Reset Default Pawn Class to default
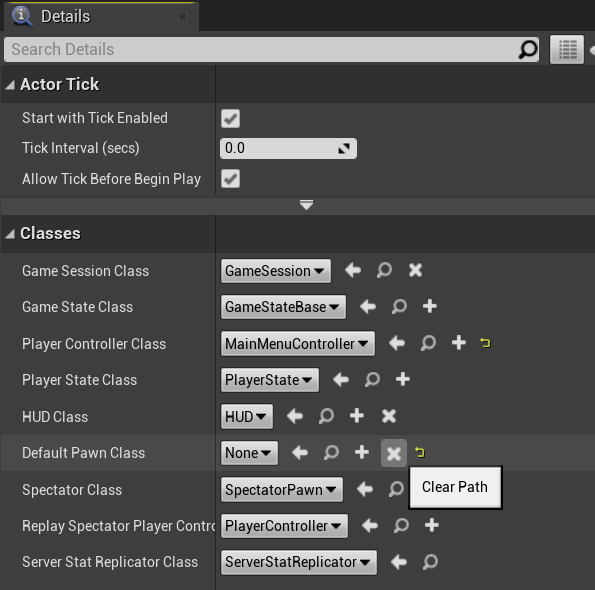Viewport: 595px width, 590px height. pos(420,452)
